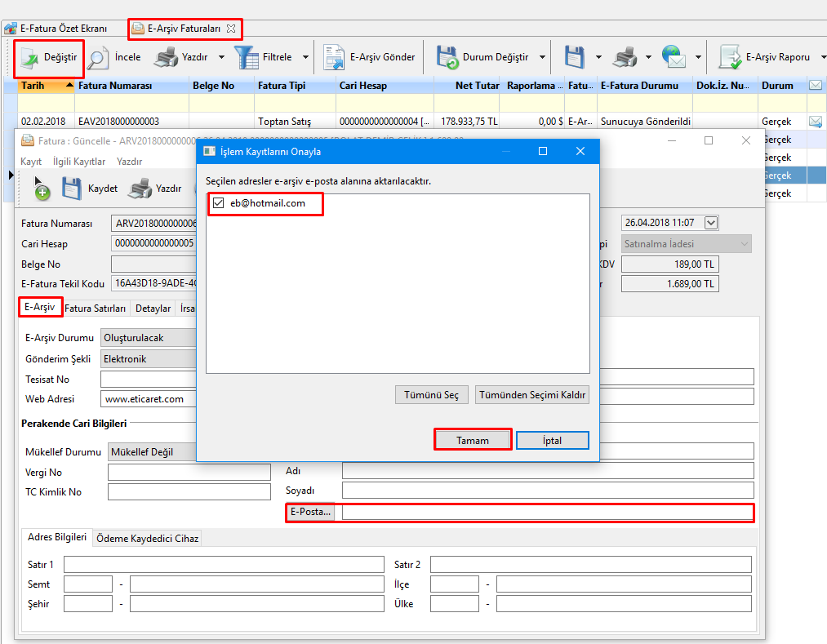Image resolution: width=827 pixels, height=644 pixels.
Task: Open the invoice date dropdown
Action: [x=710, y=223]
